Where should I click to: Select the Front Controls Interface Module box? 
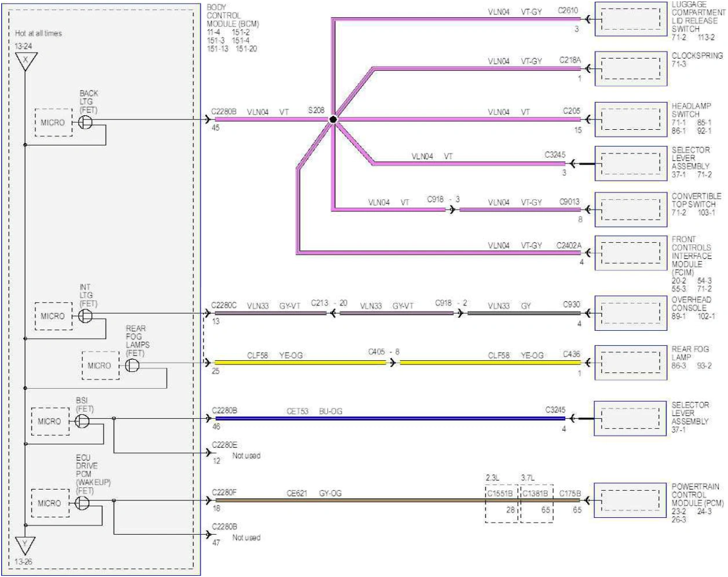(631, 253)
